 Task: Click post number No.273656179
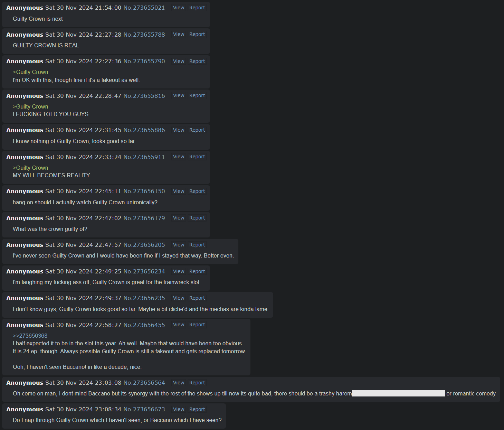(144, 218)
